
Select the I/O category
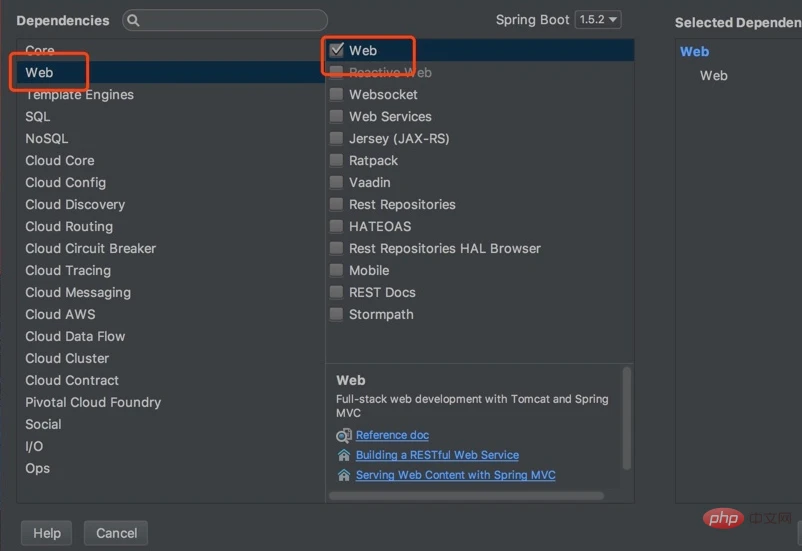[x=170, y=447]
